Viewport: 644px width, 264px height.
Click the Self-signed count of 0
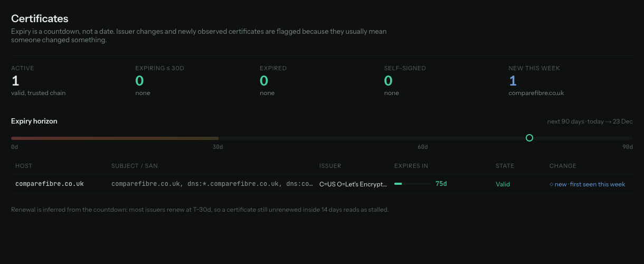point(389,81)
